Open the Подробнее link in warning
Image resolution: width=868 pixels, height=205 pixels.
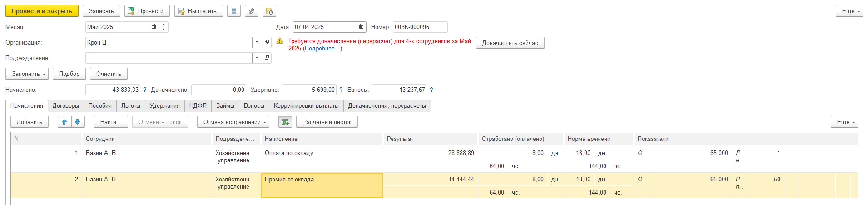point(322,48)
